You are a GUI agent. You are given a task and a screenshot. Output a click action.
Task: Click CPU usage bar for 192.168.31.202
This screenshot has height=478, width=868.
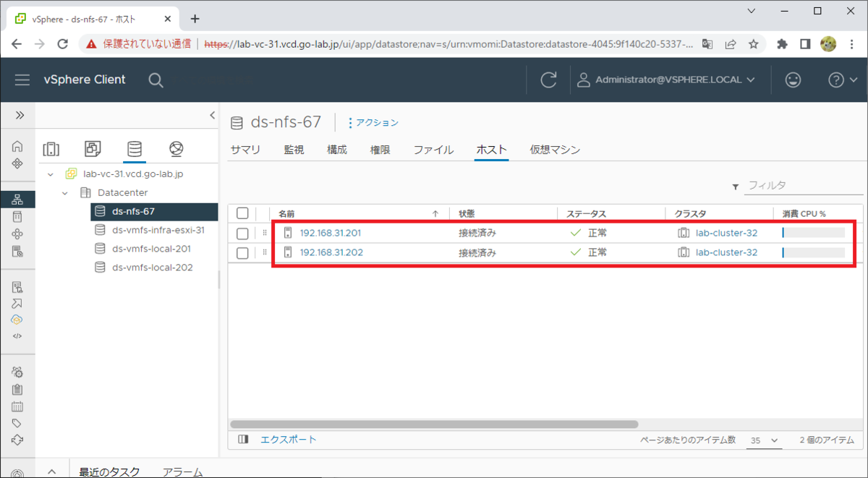pos(813,252)
